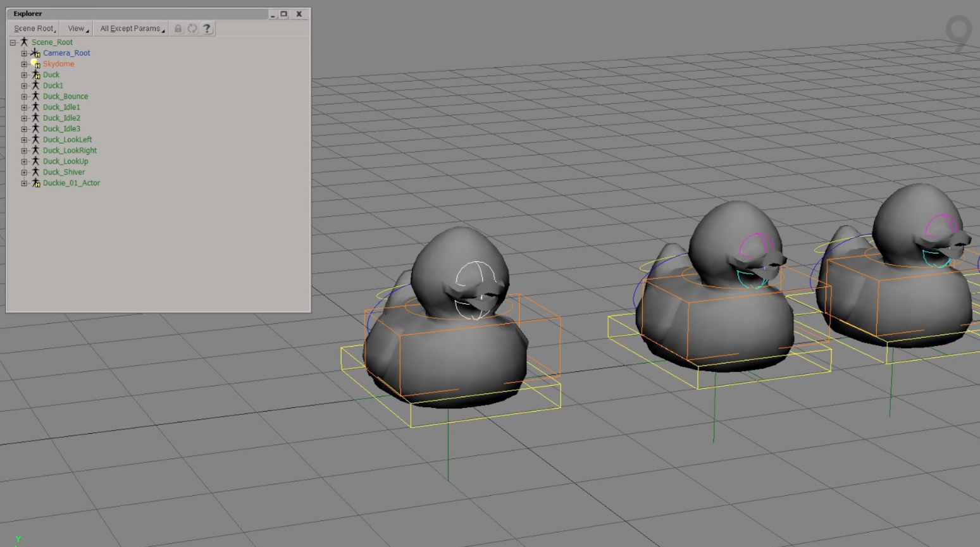
Task: Select the Skydome entry
Action: (58, 64)
